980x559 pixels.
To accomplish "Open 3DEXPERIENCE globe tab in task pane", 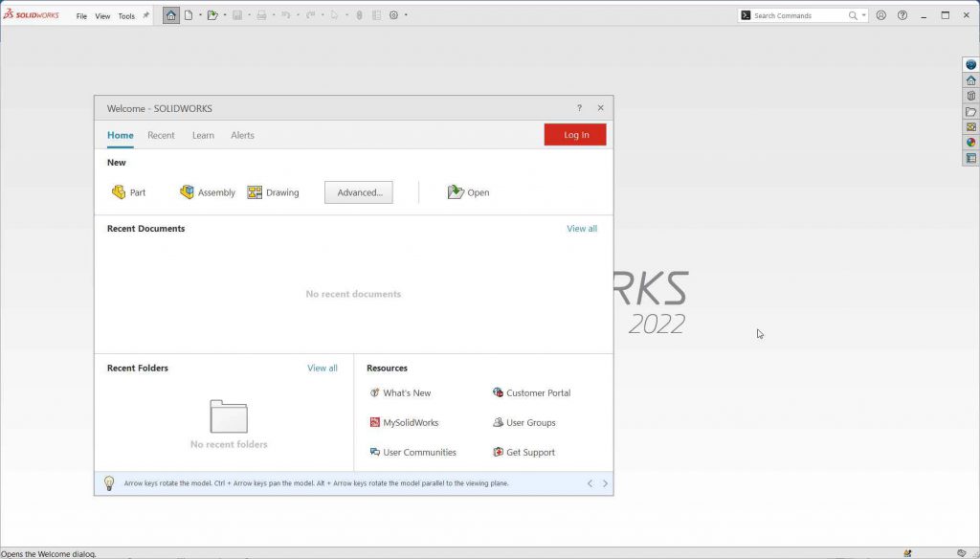I will [970, 64].
